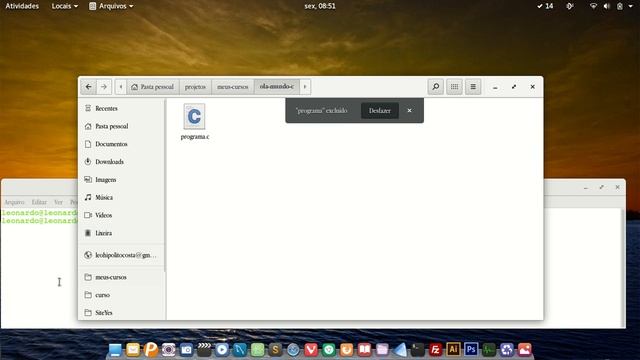Viewport: 640px width, 360px height.
Task: Open Pasta pessoal in sidebar
Action: click(122, 127)
